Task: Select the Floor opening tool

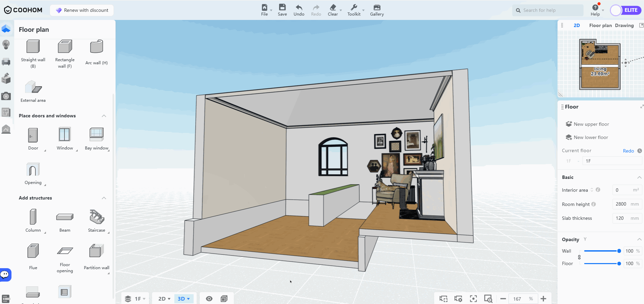Action: pyautogui.click(x=65, y=251)
